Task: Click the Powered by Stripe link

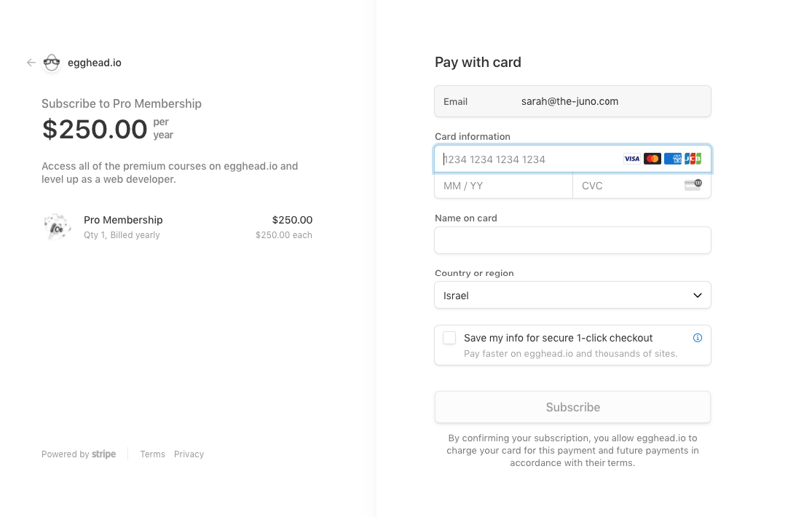Action: point(79,454)
